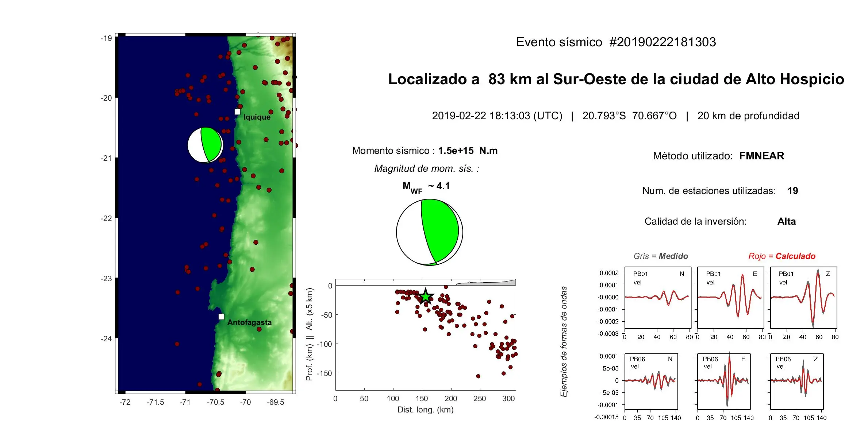This screenshot has height=442, width=868.
Task: Click the Iquique city label
Action: click(257, 117)
